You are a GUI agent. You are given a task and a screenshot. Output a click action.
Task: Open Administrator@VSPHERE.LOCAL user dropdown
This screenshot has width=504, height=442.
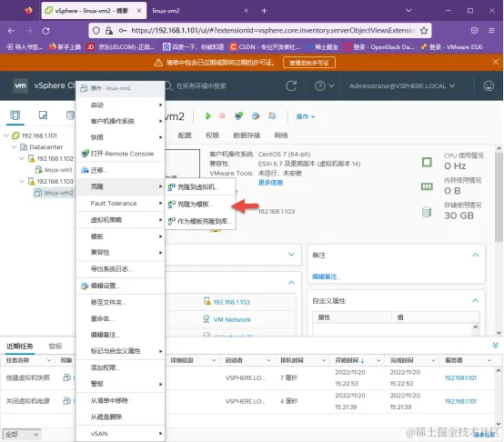402,85
